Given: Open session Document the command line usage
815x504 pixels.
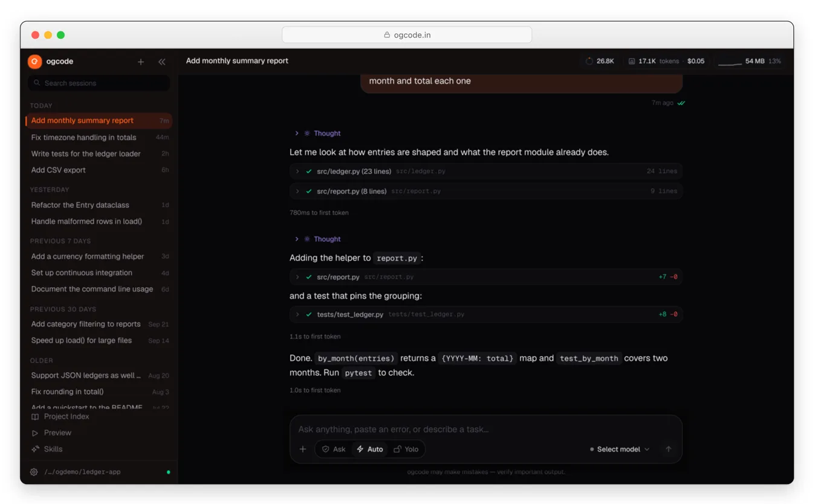Looking at the screenshot, I should tap(99, 289).
